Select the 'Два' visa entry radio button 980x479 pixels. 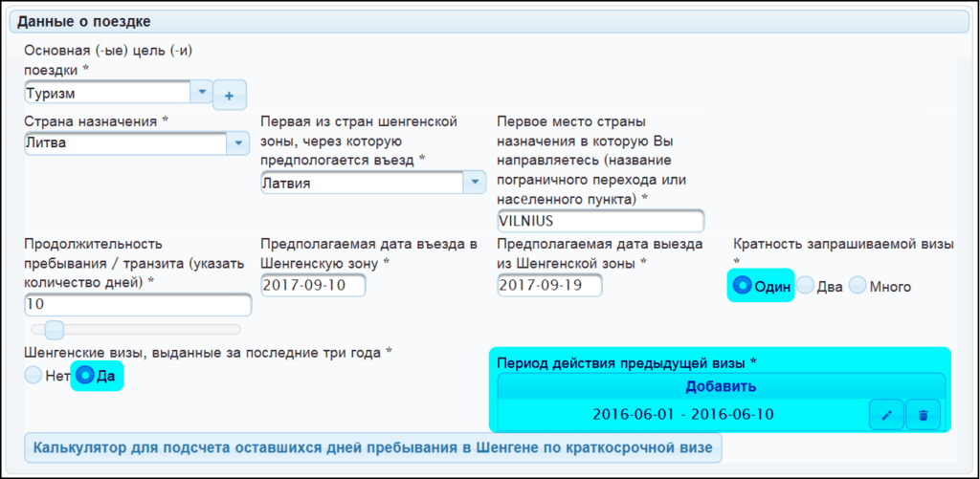coord(806,286)
